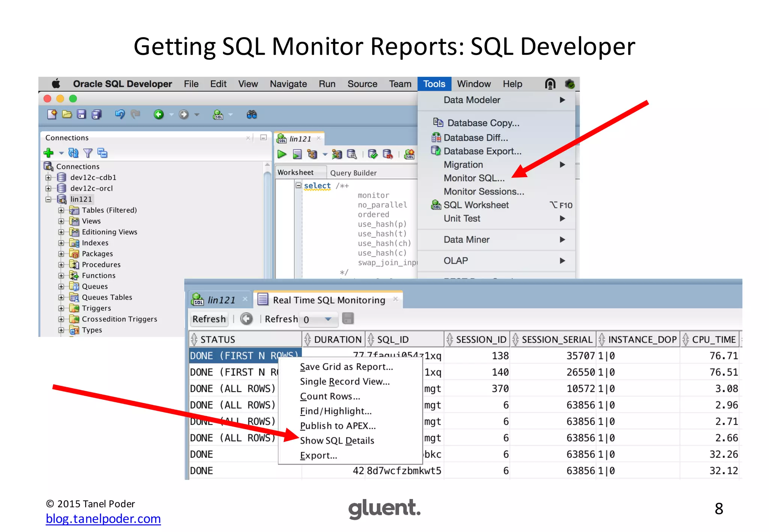This screenshot has width=769, height=532.
Task: Open the blog.tanelpoder.com link
Action: pos(103,518)
